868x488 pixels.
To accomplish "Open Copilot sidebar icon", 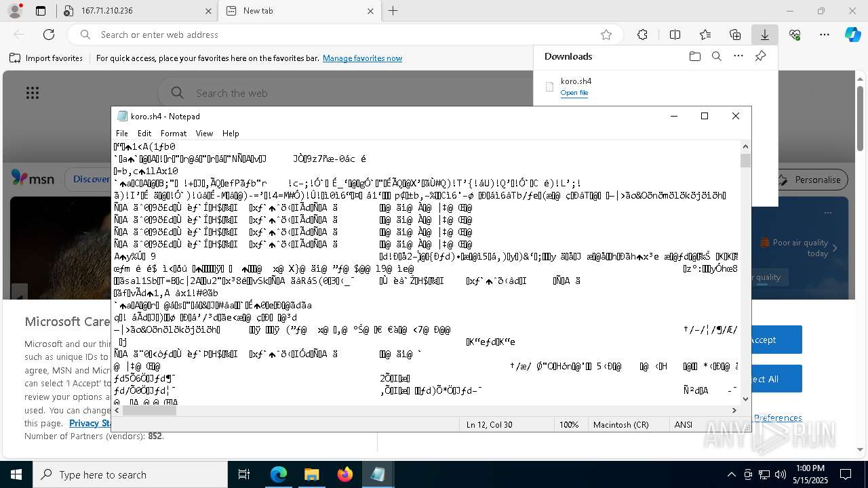I will pyautogui.click(x=852, y=35).
